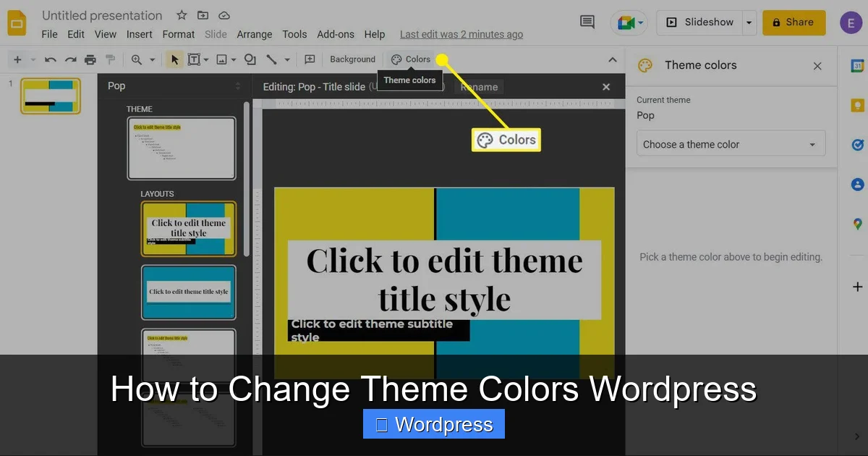Viewport: 868px width, 456px height.
Task: Click the subtitle placeholder on canvas
Action: click(378, 330)
